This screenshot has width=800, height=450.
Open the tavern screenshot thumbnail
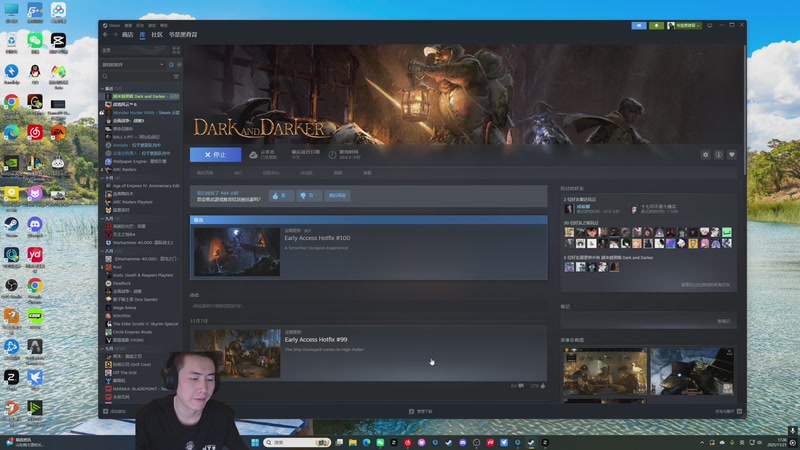(x=605, y=372)
